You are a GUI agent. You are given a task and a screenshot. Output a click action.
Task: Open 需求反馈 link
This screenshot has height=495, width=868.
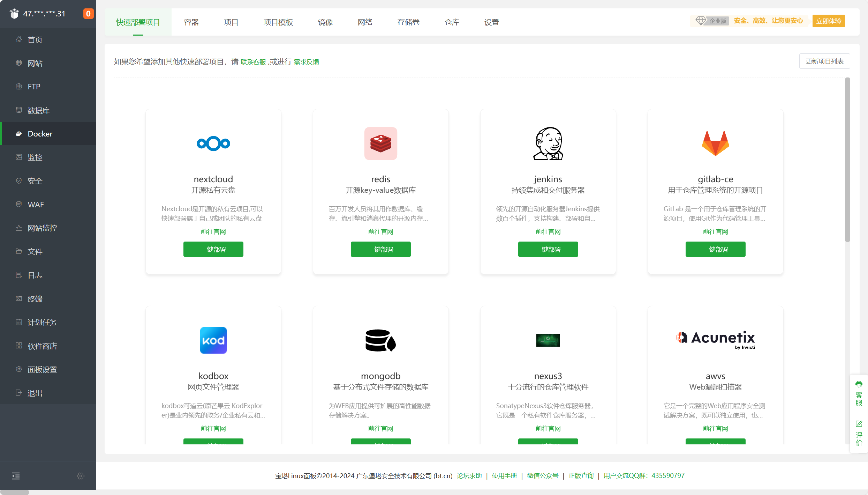(307, 62)
